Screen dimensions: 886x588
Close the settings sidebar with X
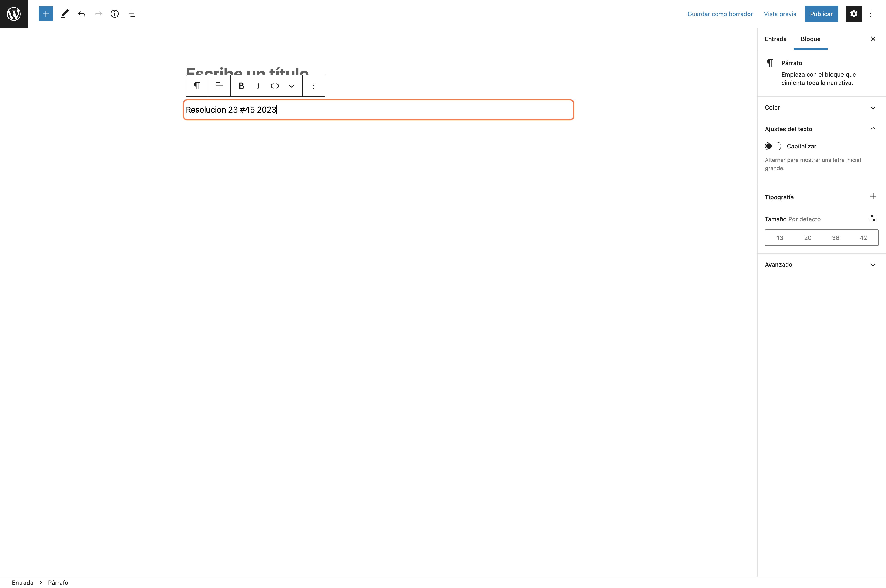(873, 39)
